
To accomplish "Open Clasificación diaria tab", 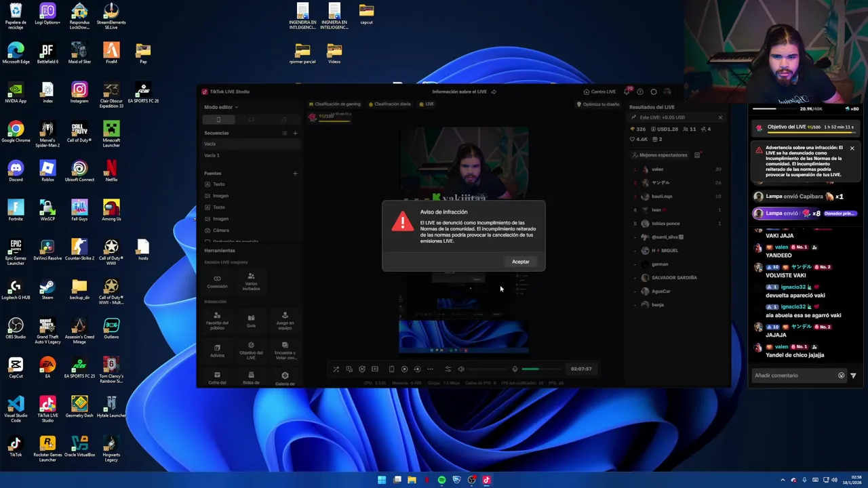I will tap(390, 104).
